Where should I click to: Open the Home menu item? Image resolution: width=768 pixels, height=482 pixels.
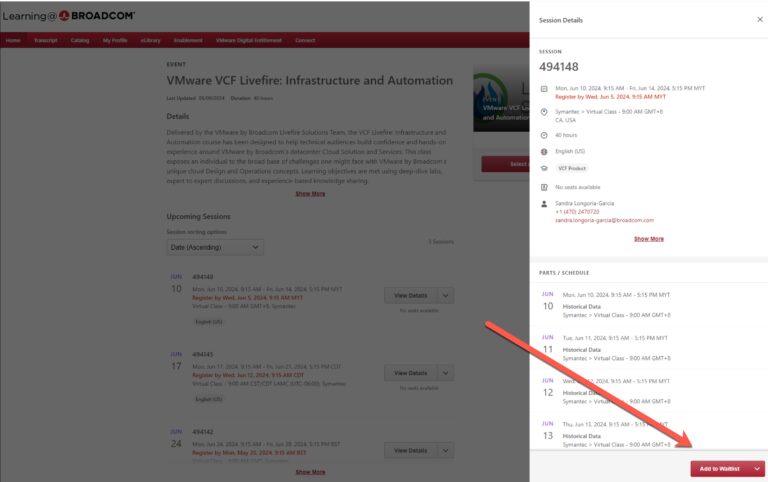pyautogui.click(x=13, y=40)
